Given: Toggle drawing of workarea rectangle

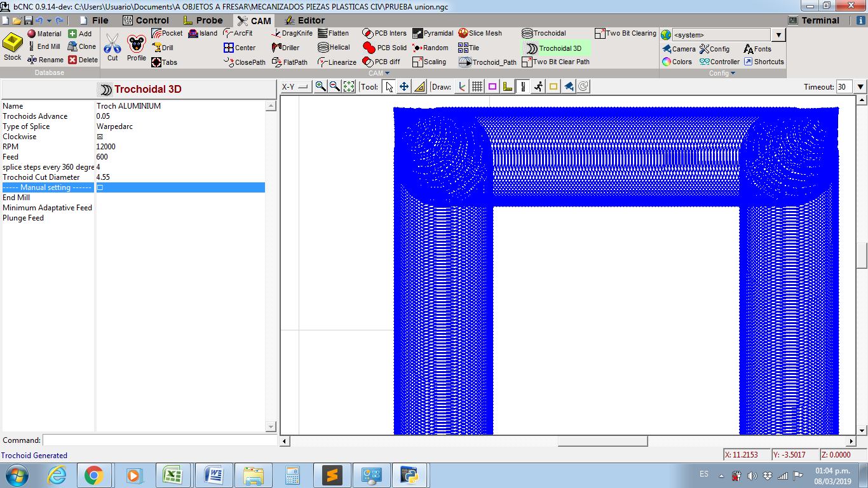Looking at the screenshot, I should pos(553,86).
